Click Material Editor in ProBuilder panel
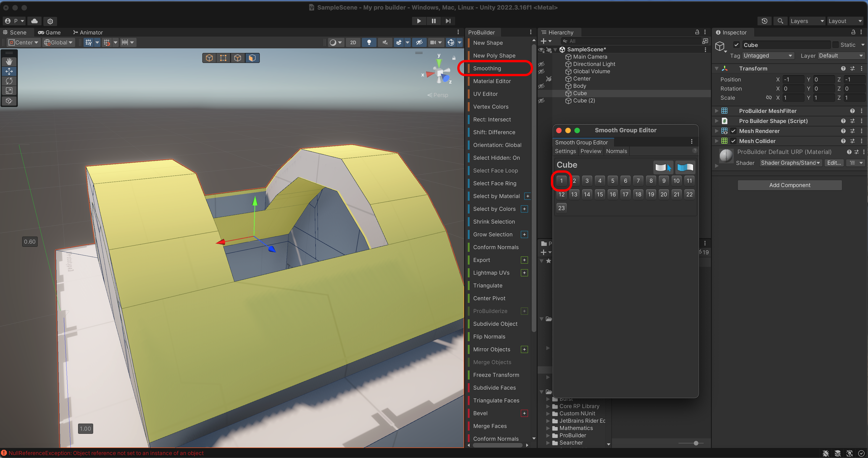The image size is (868, 458). [492, 81]
